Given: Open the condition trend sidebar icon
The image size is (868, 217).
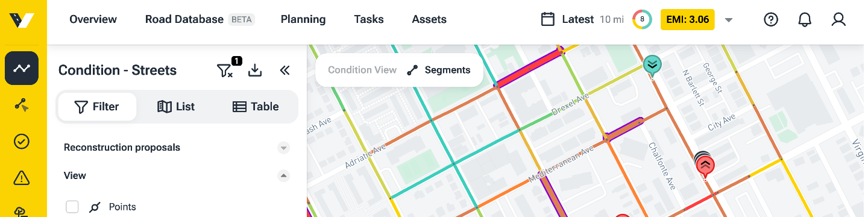Looking at the screenshot, I should [22, 68].
